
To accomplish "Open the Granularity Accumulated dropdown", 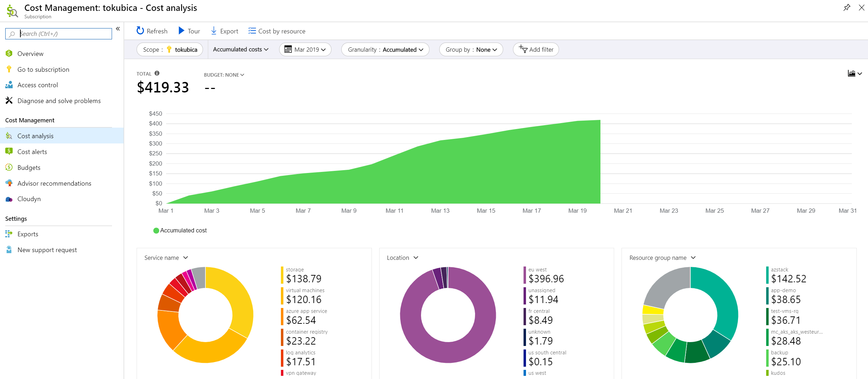I will 385,50.
